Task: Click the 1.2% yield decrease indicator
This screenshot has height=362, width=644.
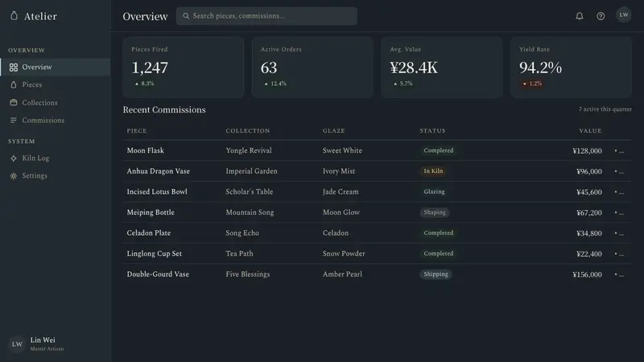Action: click(532, 84)
